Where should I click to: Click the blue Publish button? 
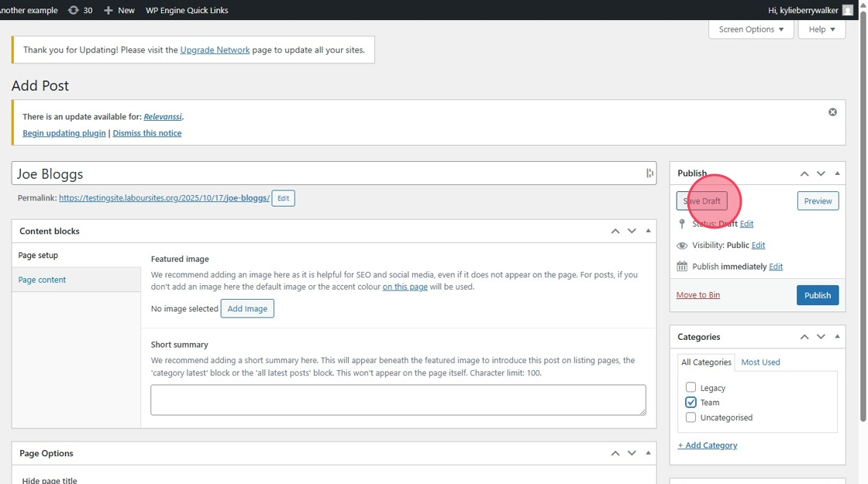pos(817,295)
